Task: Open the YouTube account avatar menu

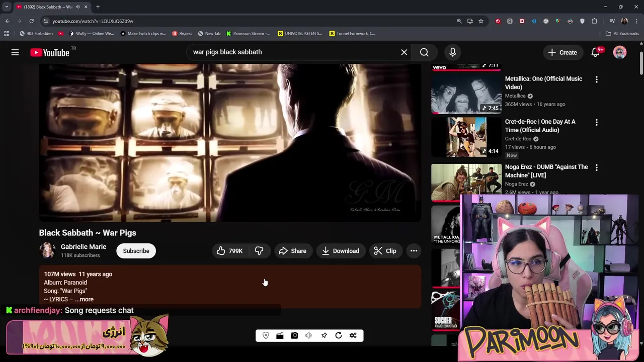Action: 620,52
